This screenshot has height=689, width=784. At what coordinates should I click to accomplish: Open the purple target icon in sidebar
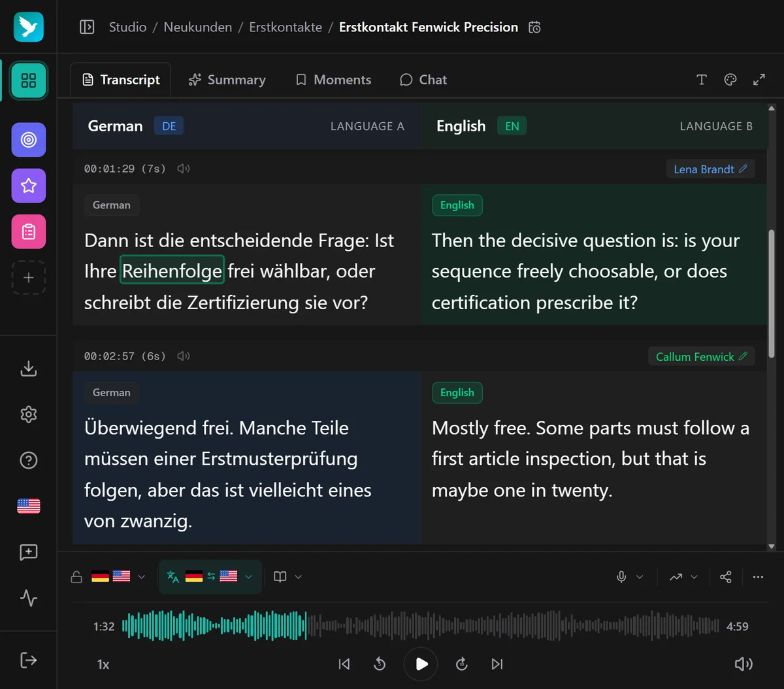coord(29,140)
